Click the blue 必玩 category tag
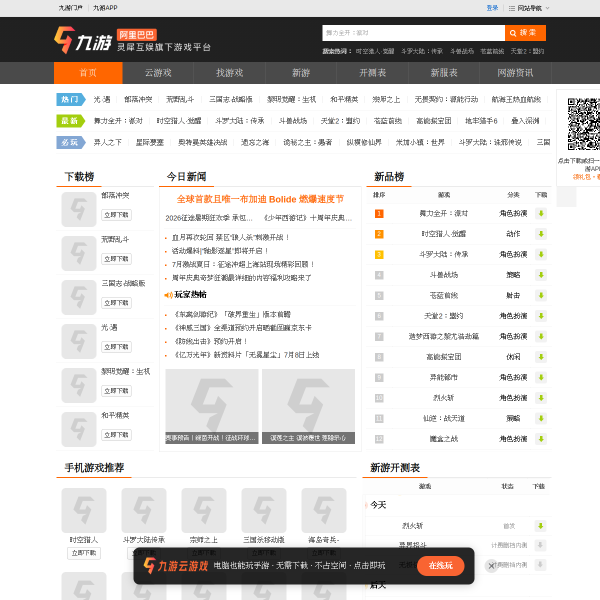 point(71,142)
